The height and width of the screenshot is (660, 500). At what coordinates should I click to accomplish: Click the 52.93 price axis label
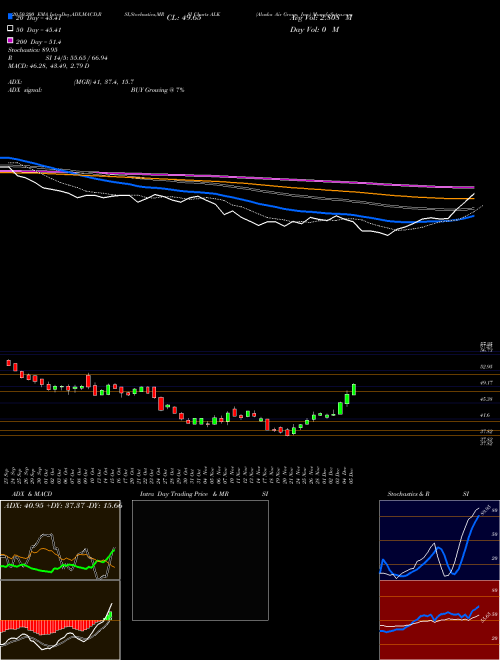click(x=487, y=367)
